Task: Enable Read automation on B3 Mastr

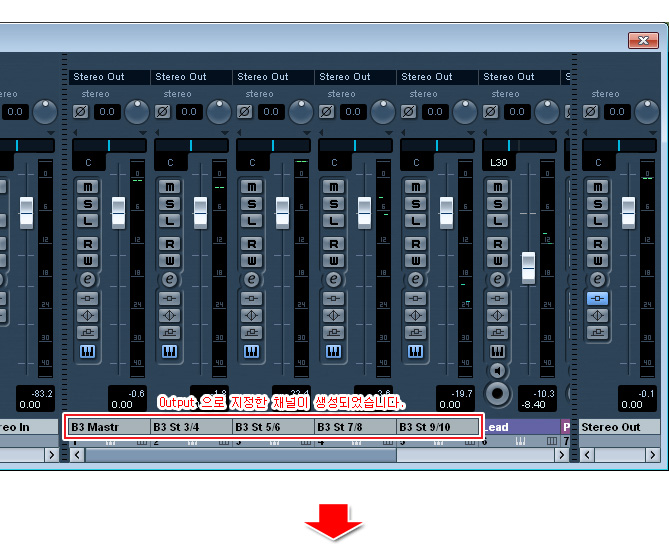Action: coord(87,244)
